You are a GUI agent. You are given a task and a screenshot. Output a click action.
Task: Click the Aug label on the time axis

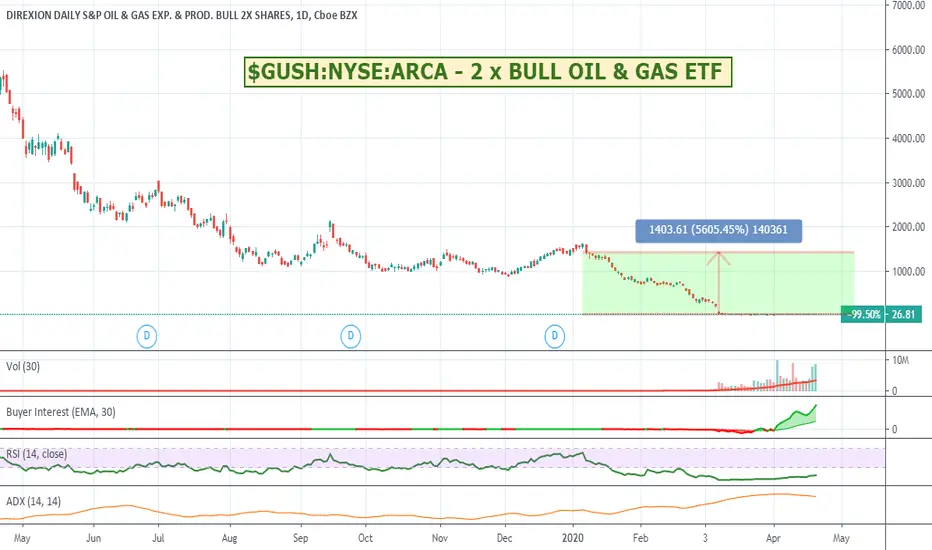pyautogui.click(x=229, y=538)
